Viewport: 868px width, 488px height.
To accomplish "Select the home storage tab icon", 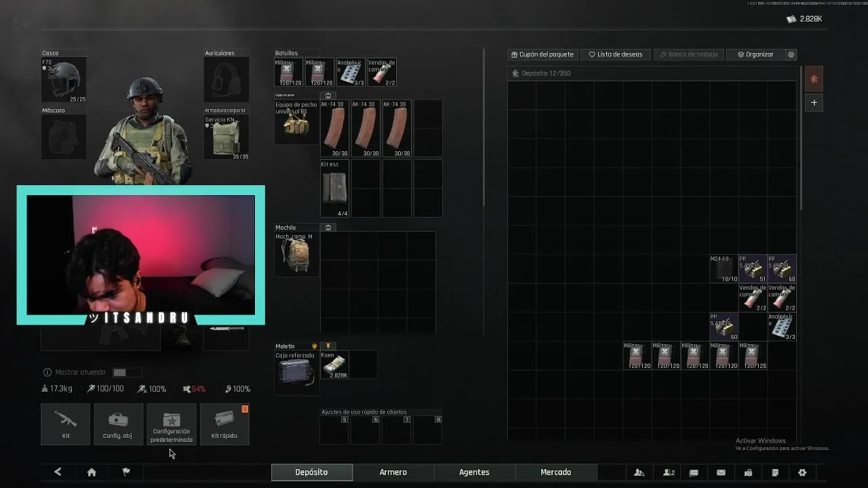I will 814,79.
